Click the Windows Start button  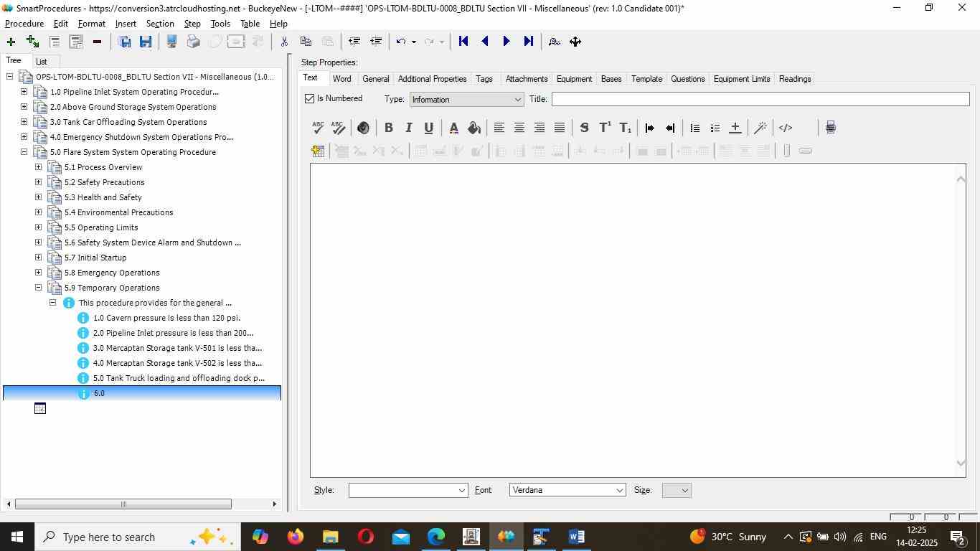[x=17, y=537]
